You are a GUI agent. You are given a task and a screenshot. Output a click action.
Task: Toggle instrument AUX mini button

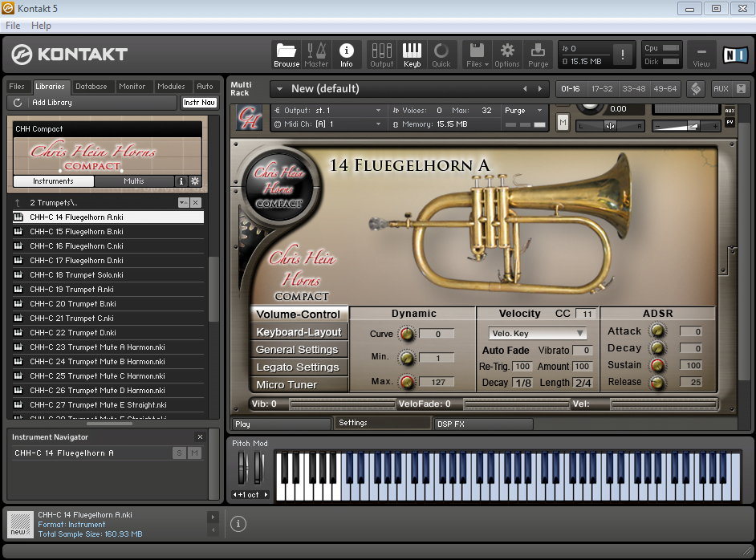[730, 111]
